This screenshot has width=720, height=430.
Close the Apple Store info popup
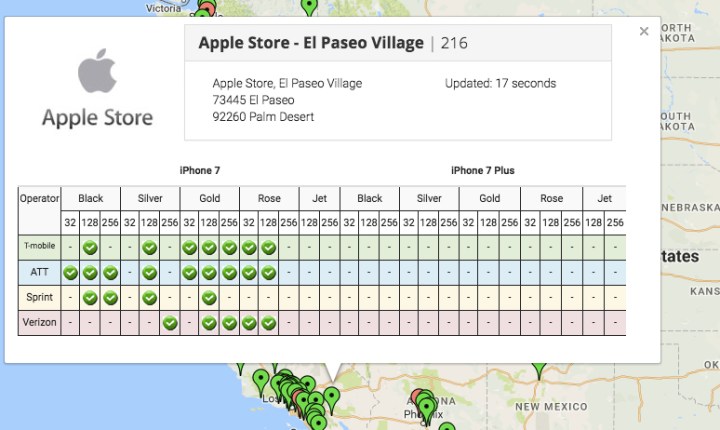click(x=644, y=31)
